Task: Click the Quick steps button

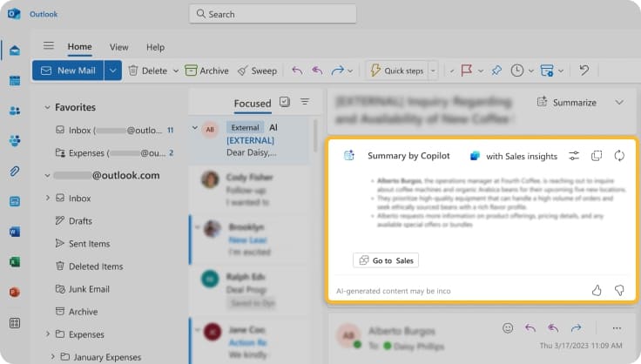Action: click(x=397, y=71)
